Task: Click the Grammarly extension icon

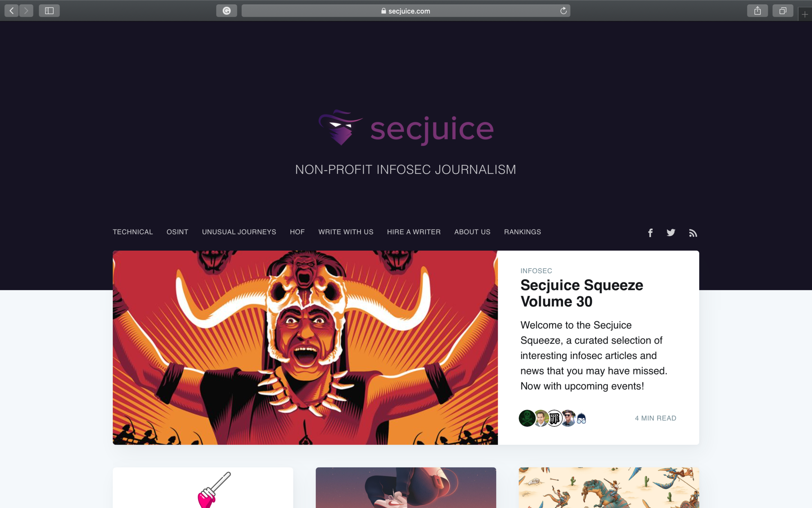Action: click(227, 11)
